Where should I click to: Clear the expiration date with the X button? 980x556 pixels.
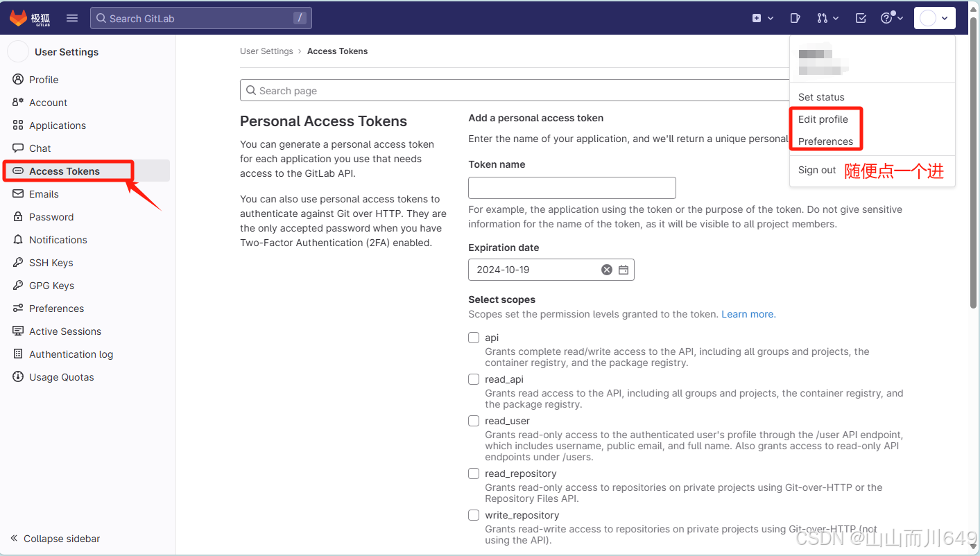(x=606, y=270)
